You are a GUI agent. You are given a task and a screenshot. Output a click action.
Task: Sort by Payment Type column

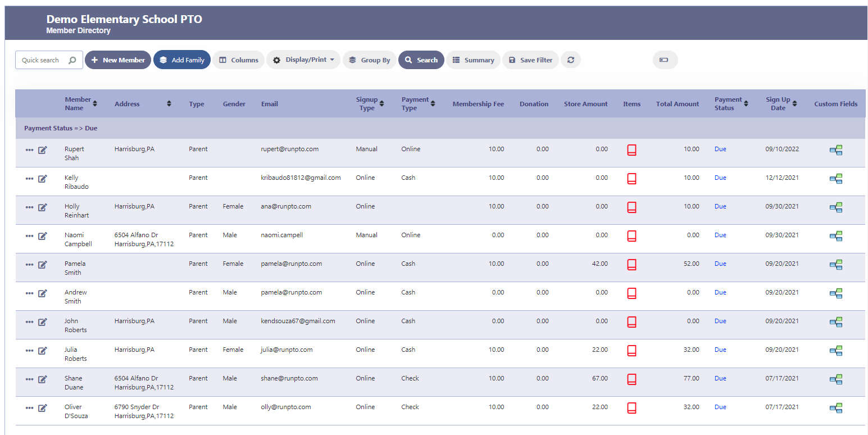[x=433, y=103]
